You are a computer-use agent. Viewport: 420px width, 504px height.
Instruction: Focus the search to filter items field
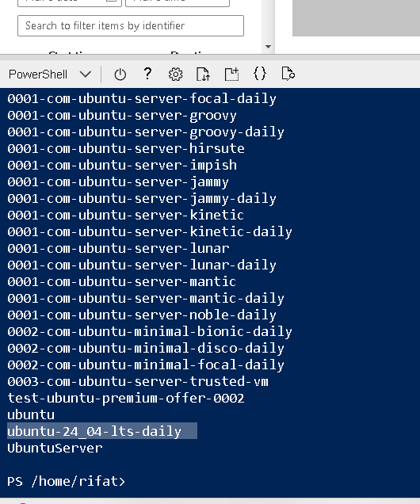tap(131, 25)
